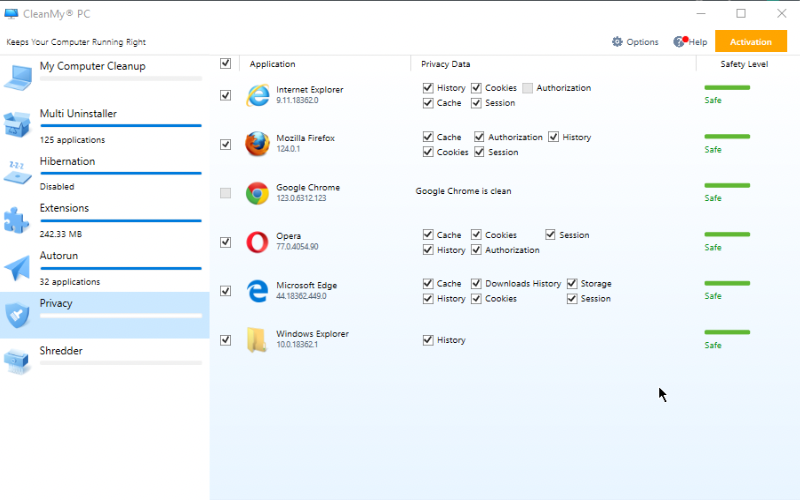Screen dimensions: 800x500
Task: Click the Activation button
Action: point(751,41)
